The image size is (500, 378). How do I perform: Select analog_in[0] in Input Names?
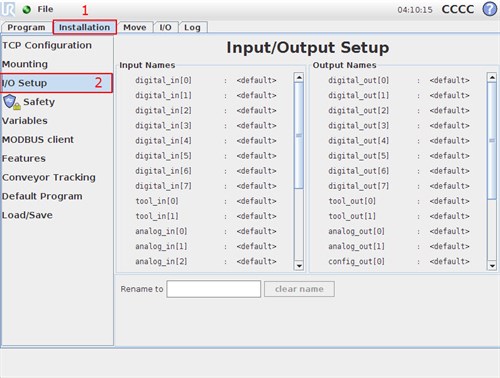(x=161, y=231)
